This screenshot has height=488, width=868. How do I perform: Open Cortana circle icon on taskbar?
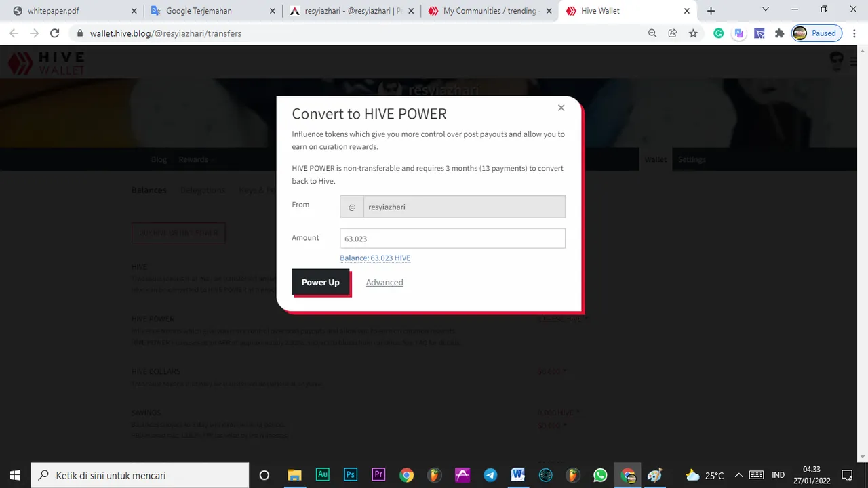click(x=264, y=475)
